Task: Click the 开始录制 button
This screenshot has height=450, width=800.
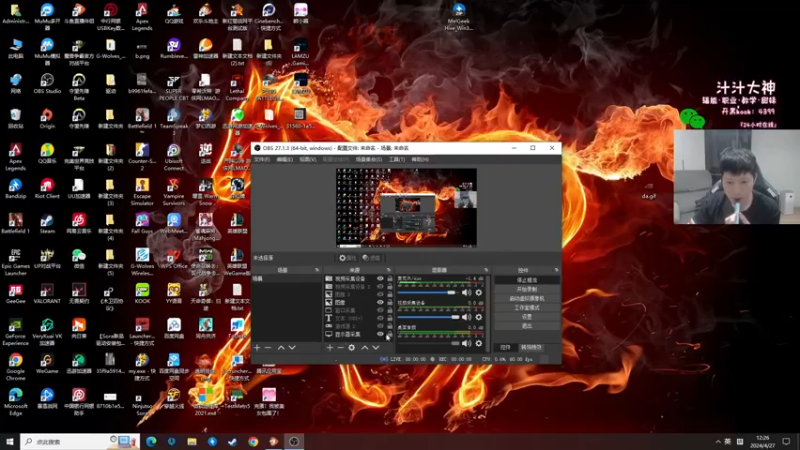Action: pos(526,289)
